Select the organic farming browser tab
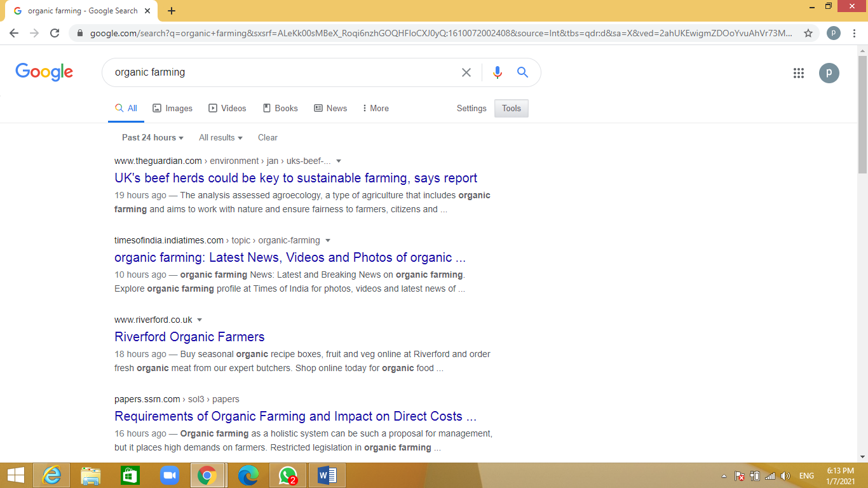 [x=83, y=11]
